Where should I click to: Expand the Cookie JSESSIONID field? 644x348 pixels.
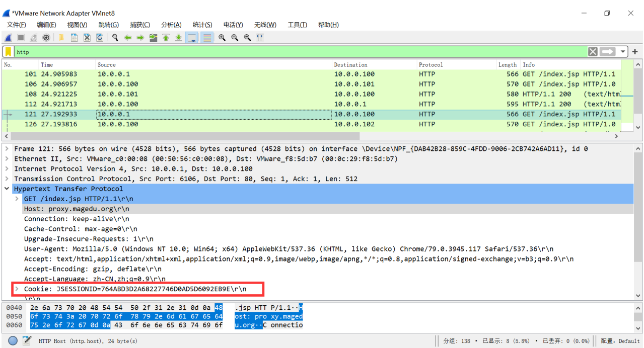(x=17, y=289)
